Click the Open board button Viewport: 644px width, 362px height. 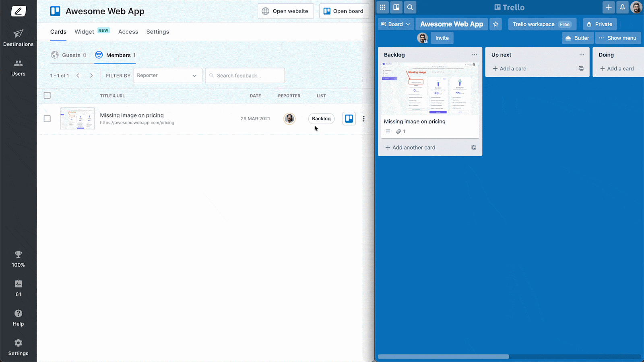click(x=344, y=11)
